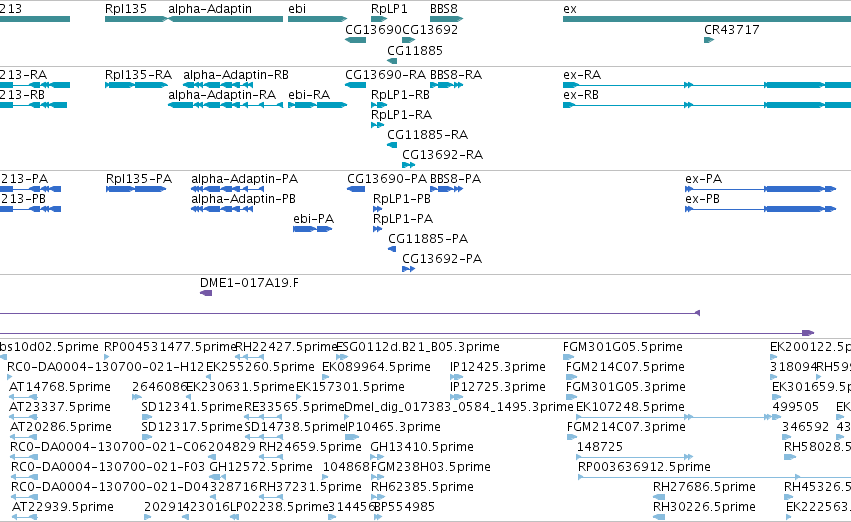Click the RpLP1-RA transcript label
Screen dimensions: 851x522
(402, 115)
